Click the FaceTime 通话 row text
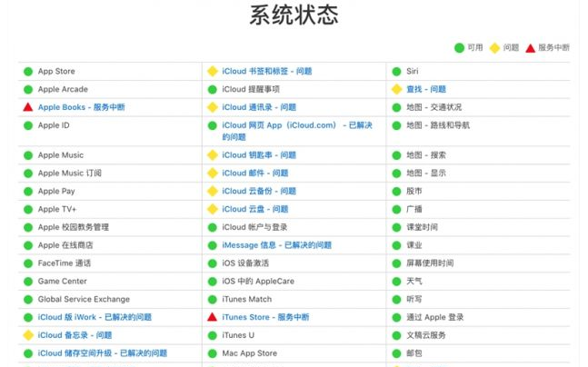Screen dimensions: 588x367 (x=65, y=263)
